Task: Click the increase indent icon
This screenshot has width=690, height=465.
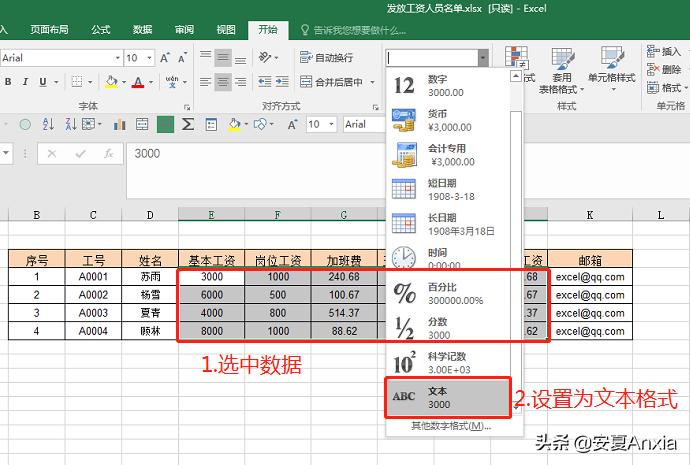Action: click(x=282, y=82)
